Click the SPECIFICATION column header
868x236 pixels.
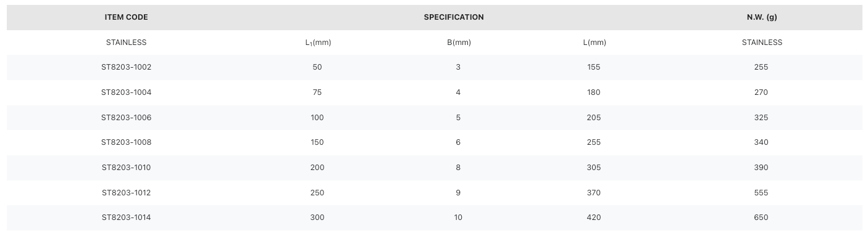click(x=454, y=17)
